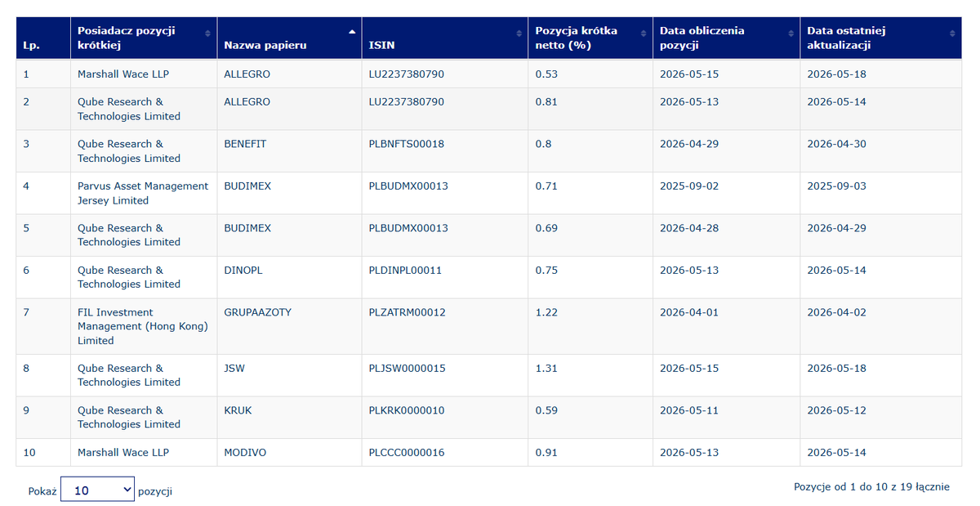Screen dimensions: 980x506
Task: Click the BENEFIT paper name
Action: click(245, 144)
